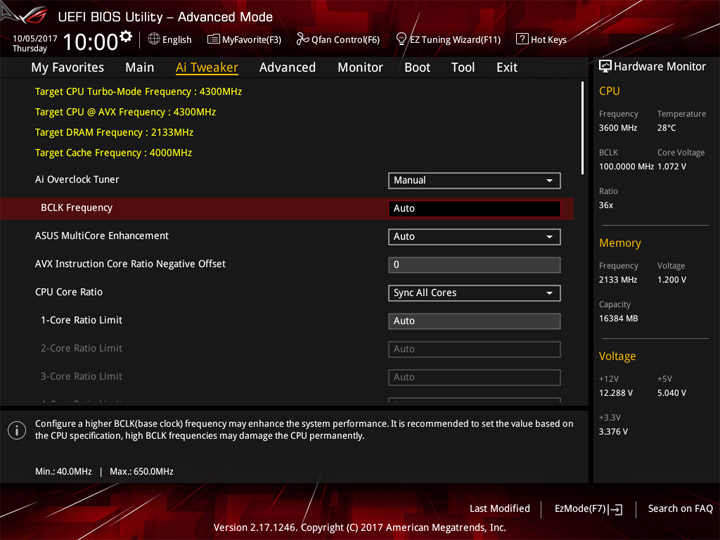Click Last Modified

pyautogui.click(x=500, y=508)
